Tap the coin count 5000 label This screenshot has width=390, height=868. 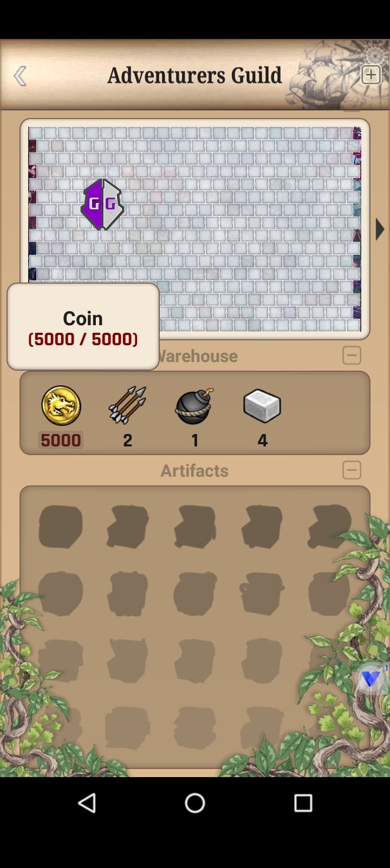coord(61,440)
